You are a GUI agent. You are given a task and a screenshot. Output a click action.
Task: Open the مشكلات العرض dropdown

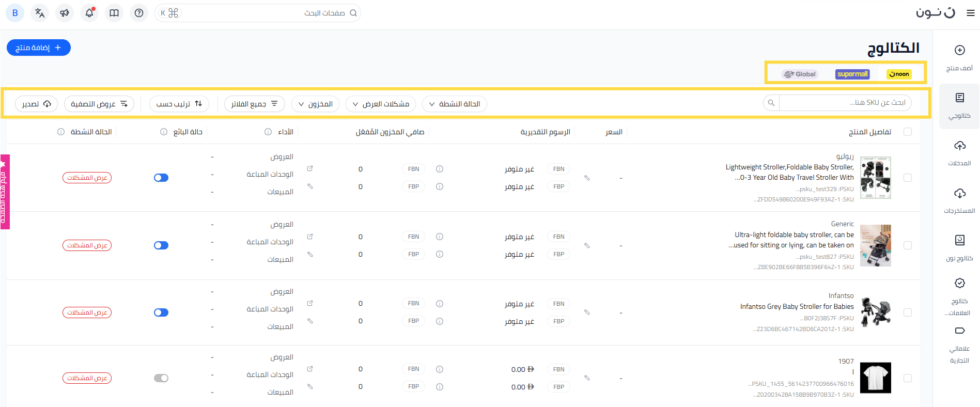381,104
